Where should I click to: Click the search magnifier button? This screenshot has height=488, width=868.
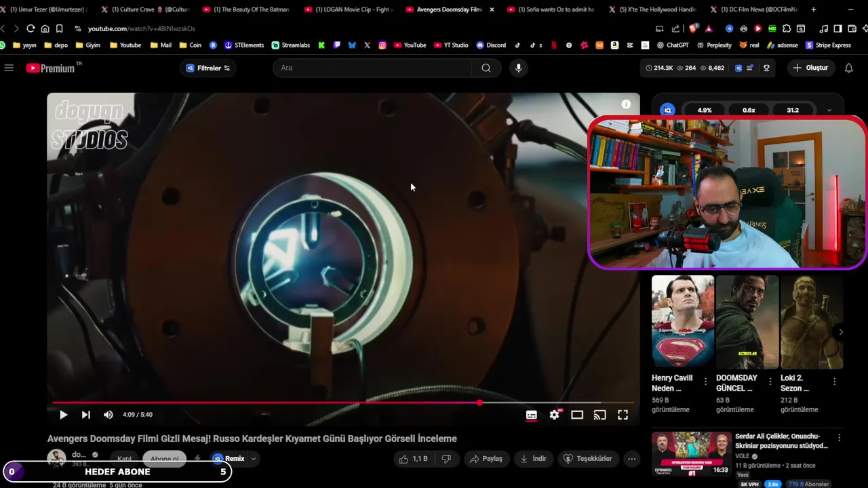(486, 68)
